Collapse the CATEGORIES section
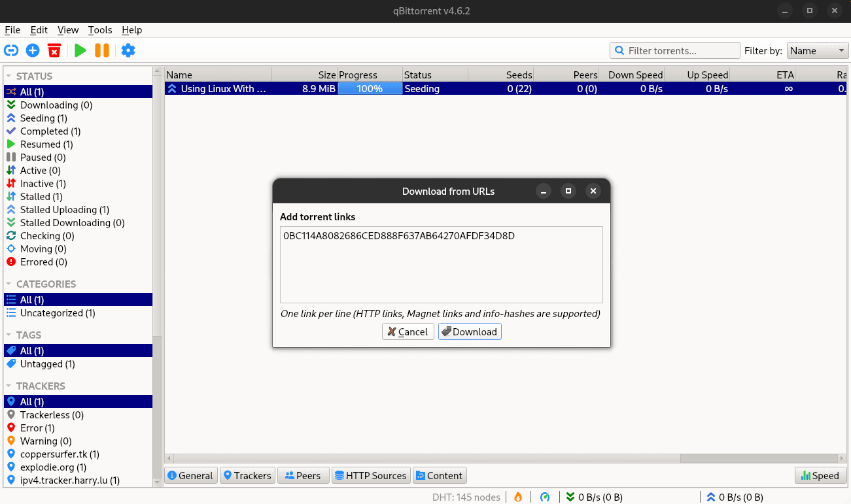This screenshot has width=851, height=504. (x=9, y=284)
